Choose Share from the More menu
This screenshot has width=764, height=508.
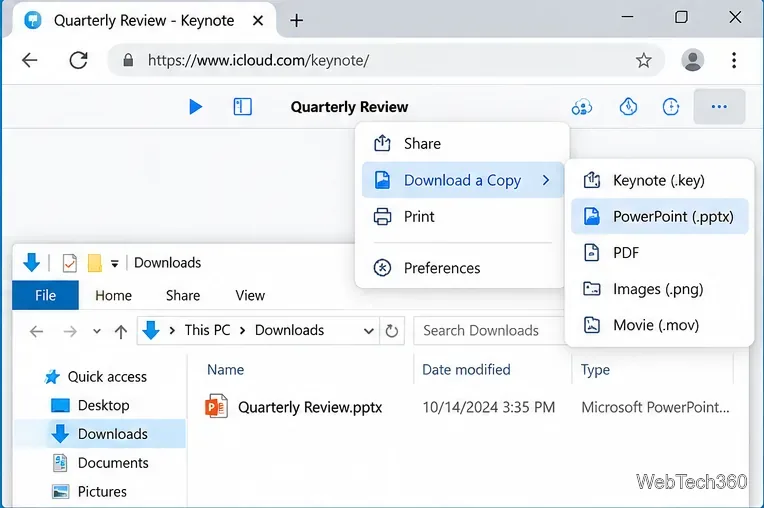tap(462, 144)
